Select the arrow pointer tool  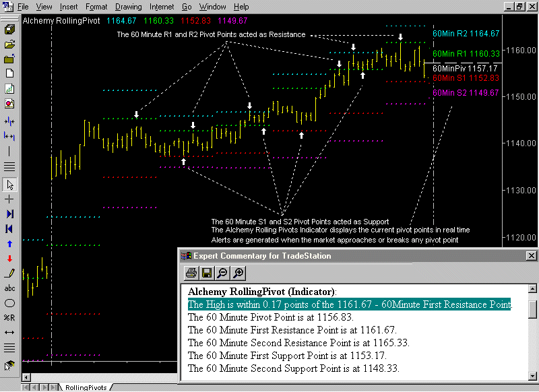(x=9, y=185)
